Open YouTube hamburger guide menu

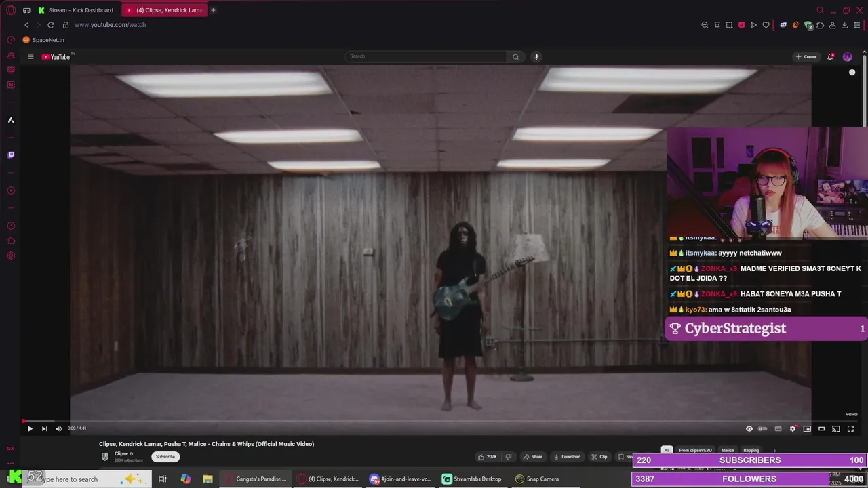(31, 57)
